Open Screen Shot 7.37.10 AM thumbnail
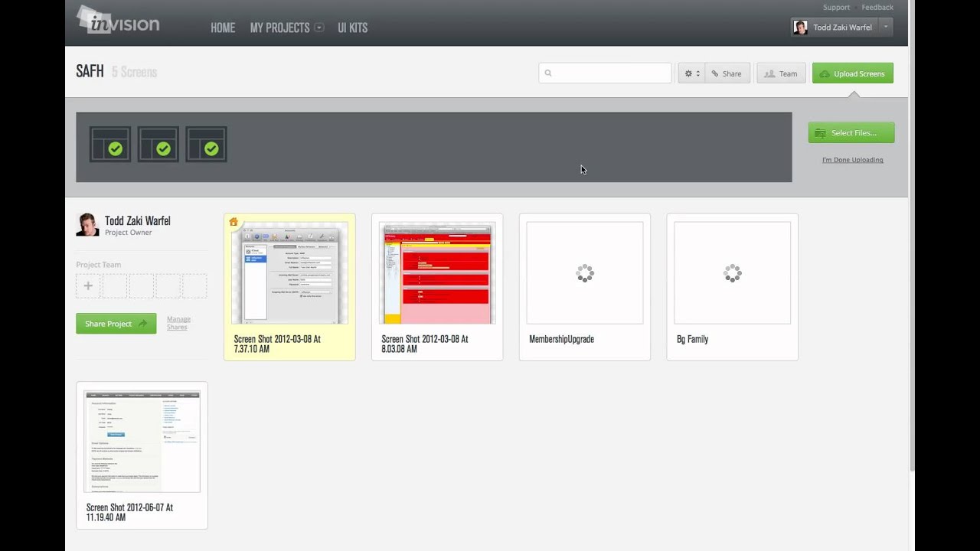Image resolution: width=980 pixels, height=551 pixels. pyautogui.click(x=289, y=272)
